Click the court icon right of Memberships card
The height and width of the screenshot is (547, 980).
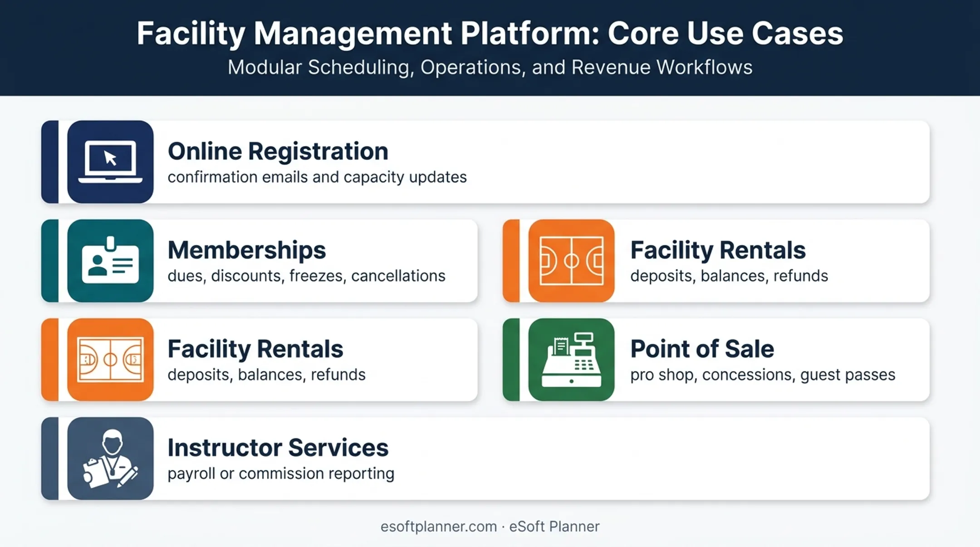coord(571,260)
